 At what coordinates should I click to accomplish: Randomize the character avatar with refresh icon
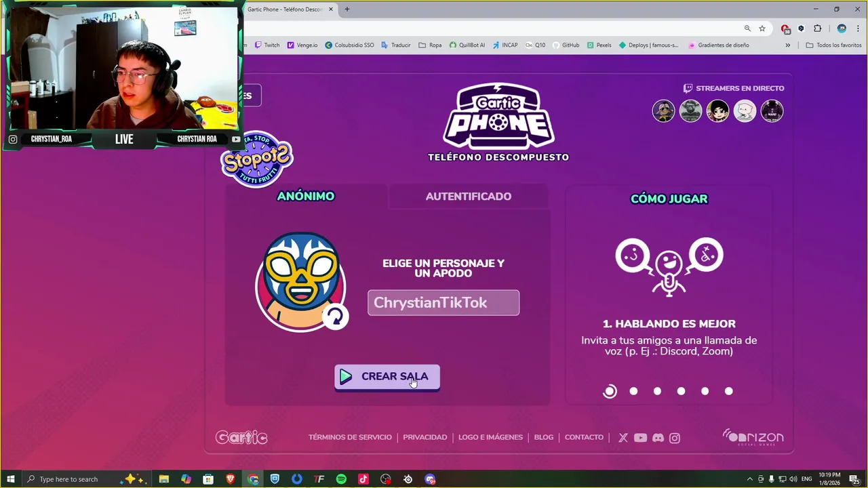[x=335, y=317]
